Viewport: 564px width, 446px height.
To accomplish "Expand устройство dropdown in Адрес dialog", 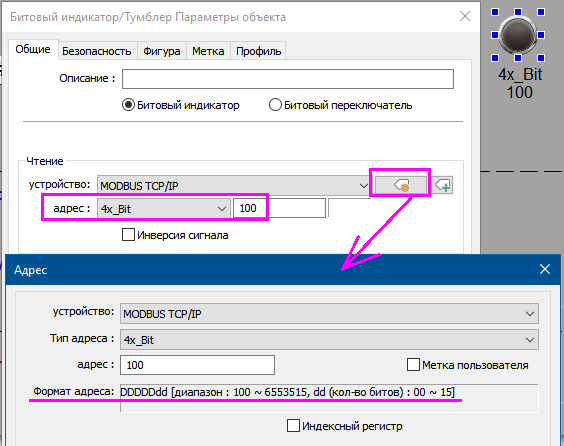I will [329, 314].
